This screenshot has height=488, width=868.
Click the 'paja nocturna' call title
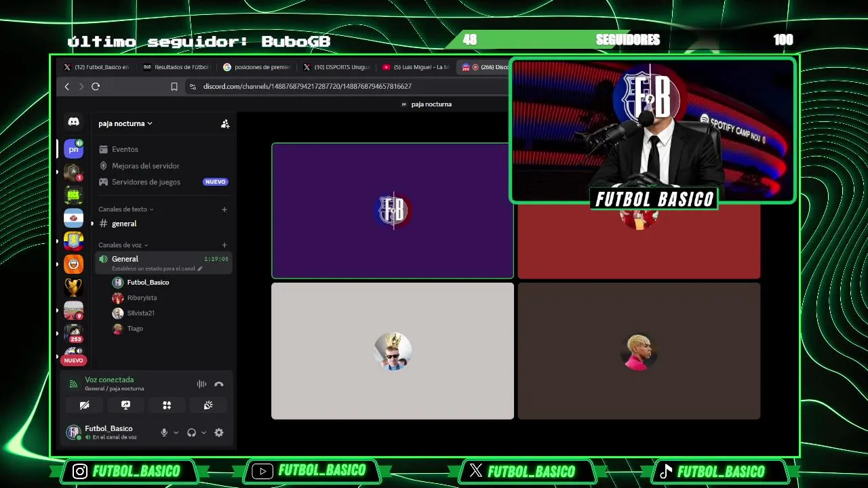pos(431,104)
